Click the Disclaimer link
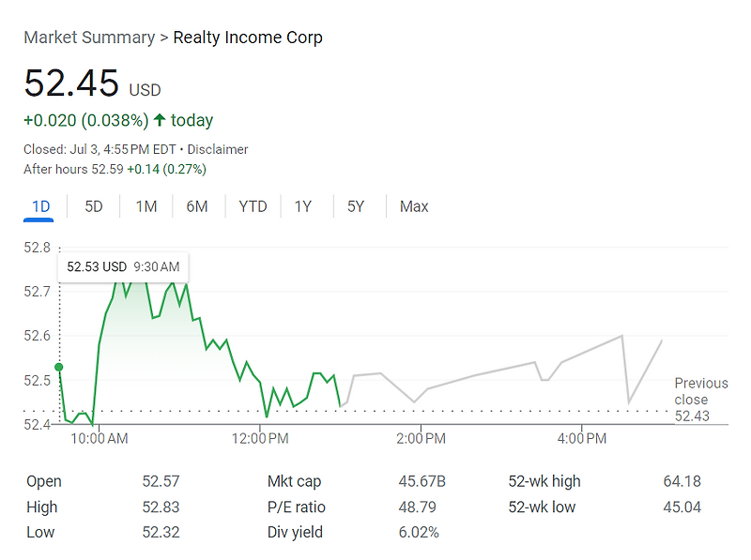 (x=218, y=149)
